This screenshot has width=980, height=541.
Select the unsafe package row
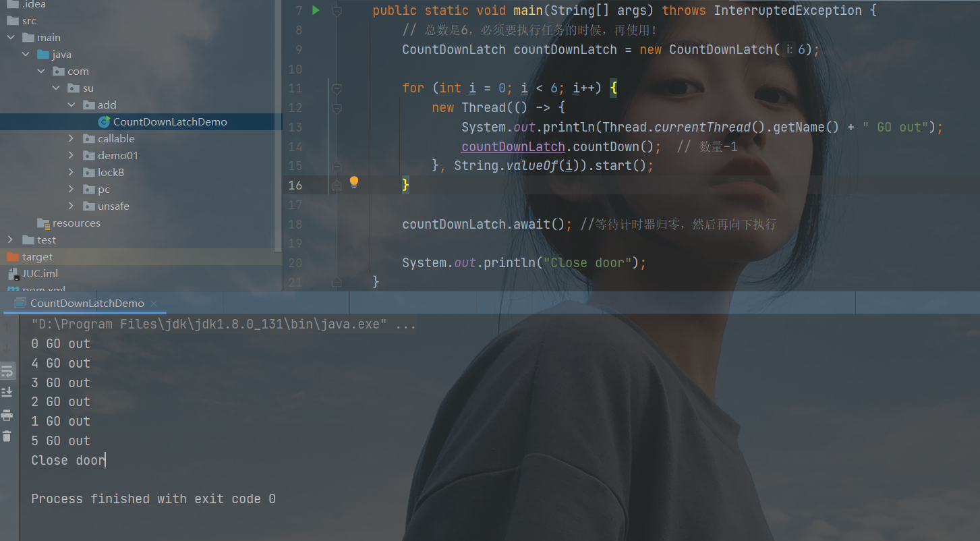click(x=141, y=206)
